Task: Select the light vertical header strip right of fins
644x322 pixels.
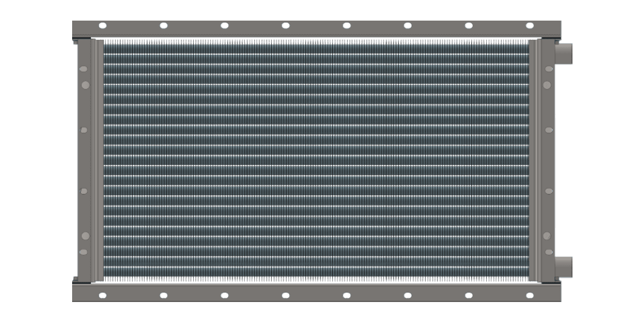Action: tap(534, 161)
